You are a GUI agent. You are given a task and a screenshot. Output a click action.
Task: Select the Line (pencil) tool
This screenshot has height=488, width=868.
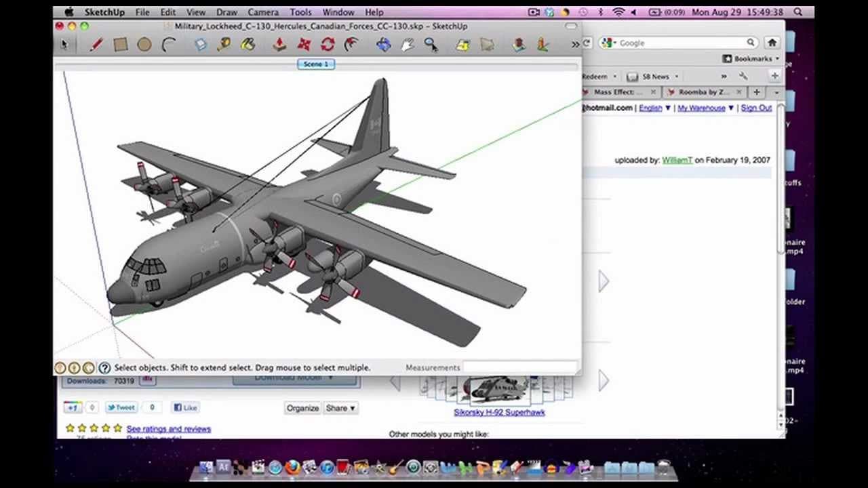96,44
